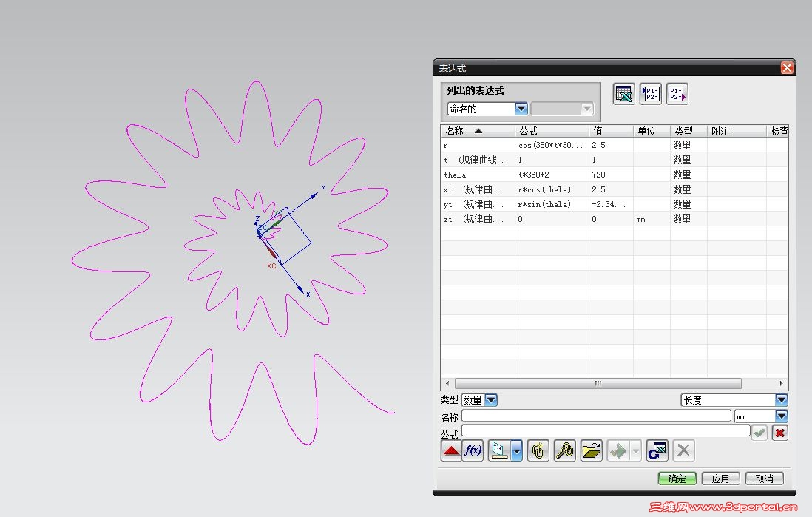Image resolution: width=812 pixels, height=517 pixels.
Task: Select the yt expression row
Action: (x=615, y=204)
